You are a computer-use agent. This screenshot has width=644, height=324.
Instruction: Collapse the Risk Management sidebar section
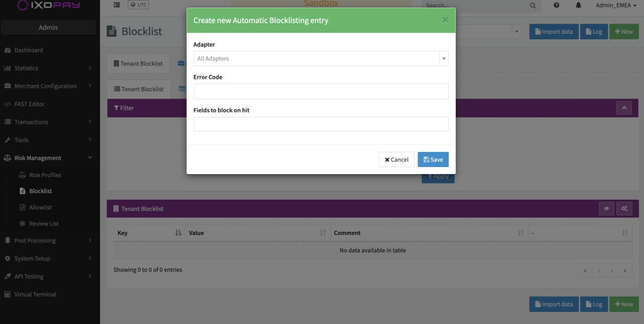point(48,158)
